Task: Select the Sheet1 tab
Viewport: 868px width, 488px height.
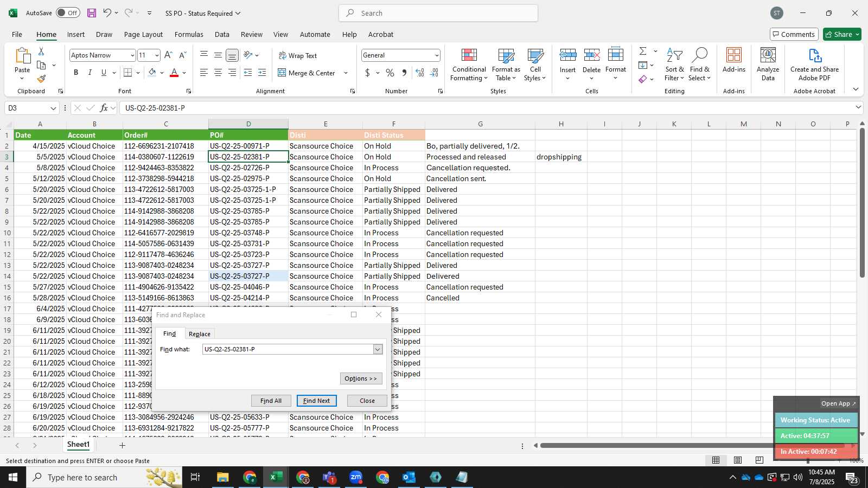Action: tap(78, 445)
